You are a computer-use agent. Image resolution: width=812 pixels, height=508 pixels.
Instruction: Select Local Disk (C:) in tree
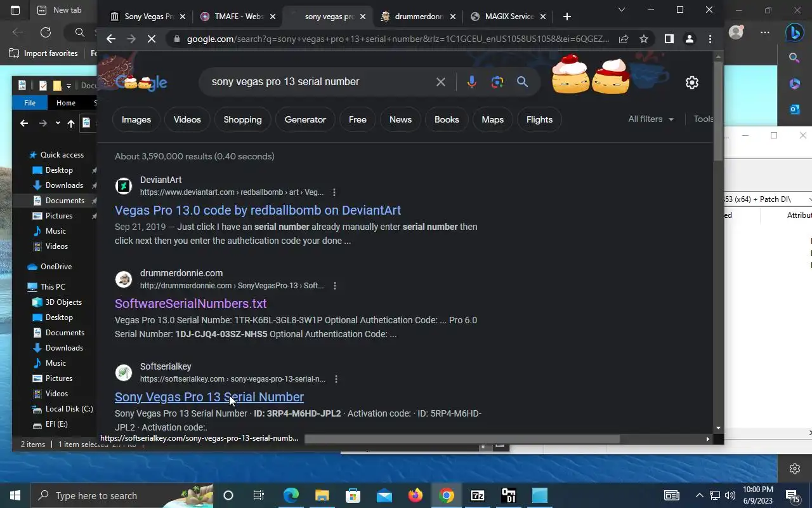[x=69, y=409]
